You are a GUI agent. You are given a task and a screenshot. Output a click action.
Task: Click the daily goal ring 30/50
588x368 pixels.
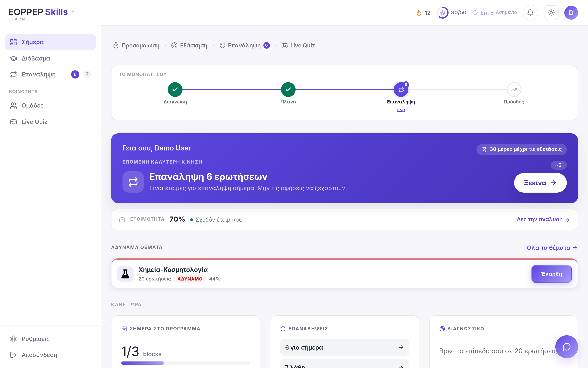(442, 13)
